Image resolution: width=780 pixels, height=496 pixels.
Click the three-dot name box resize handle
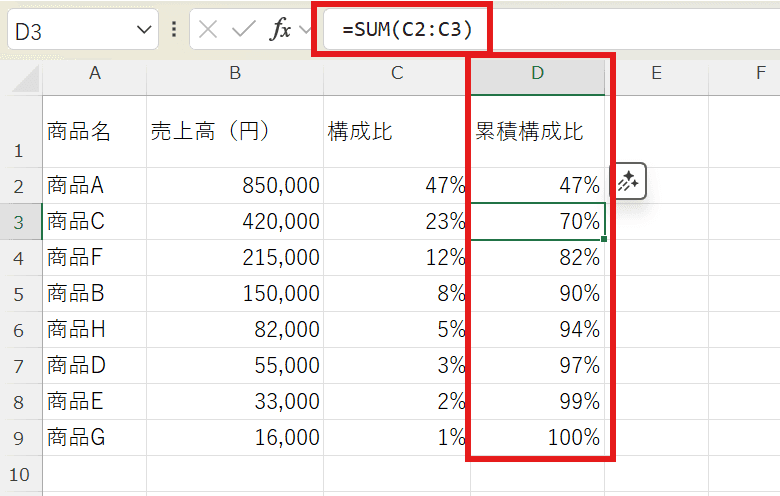pos(174,30)
